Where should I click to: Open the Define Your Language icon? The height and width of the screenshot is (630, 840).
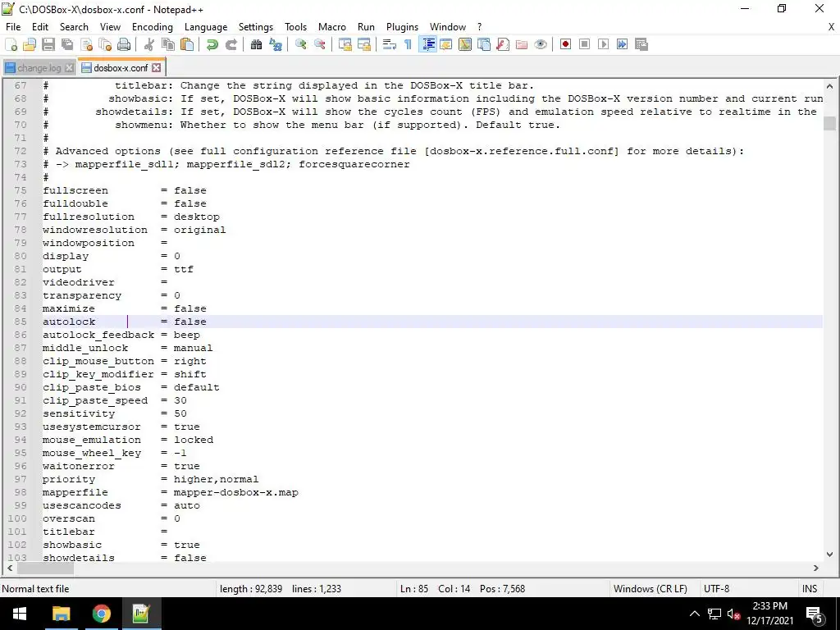445,44
